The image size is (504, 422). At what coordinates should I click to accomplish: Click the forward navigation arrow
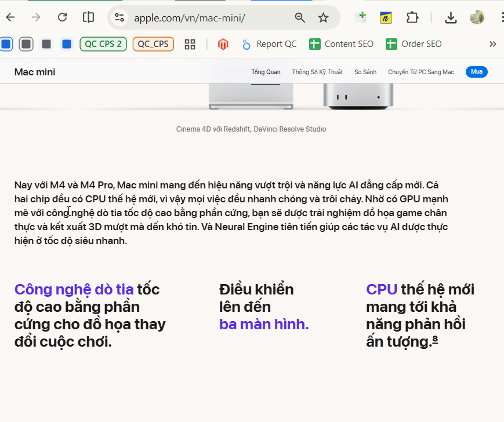tap(36, 17)
